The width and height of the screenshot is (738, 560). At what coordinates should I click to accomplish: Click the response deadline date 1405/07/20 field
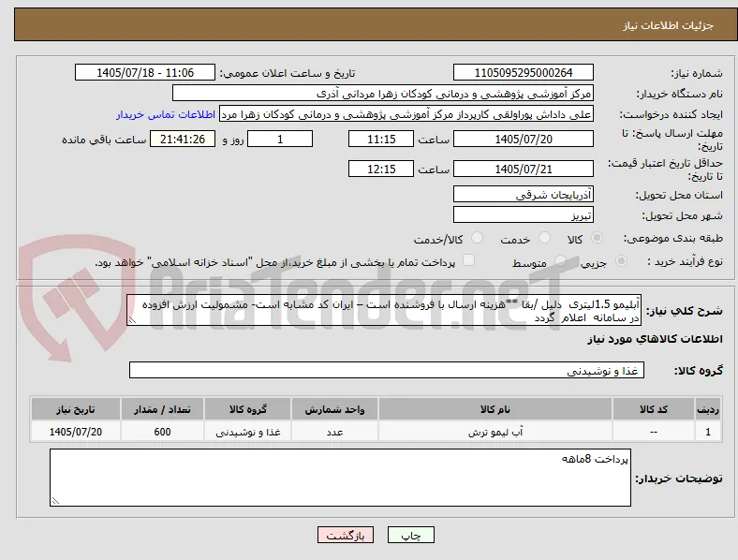[524, 139]
